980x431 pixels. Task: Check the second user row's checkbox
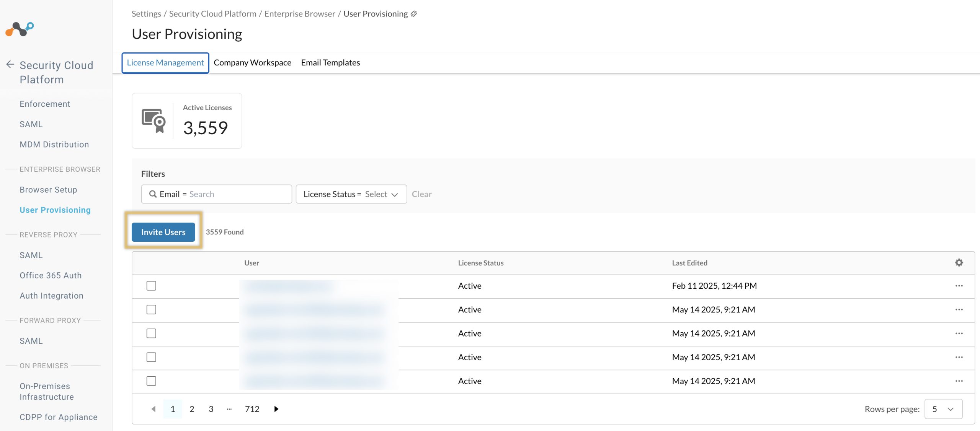[151, 310]
